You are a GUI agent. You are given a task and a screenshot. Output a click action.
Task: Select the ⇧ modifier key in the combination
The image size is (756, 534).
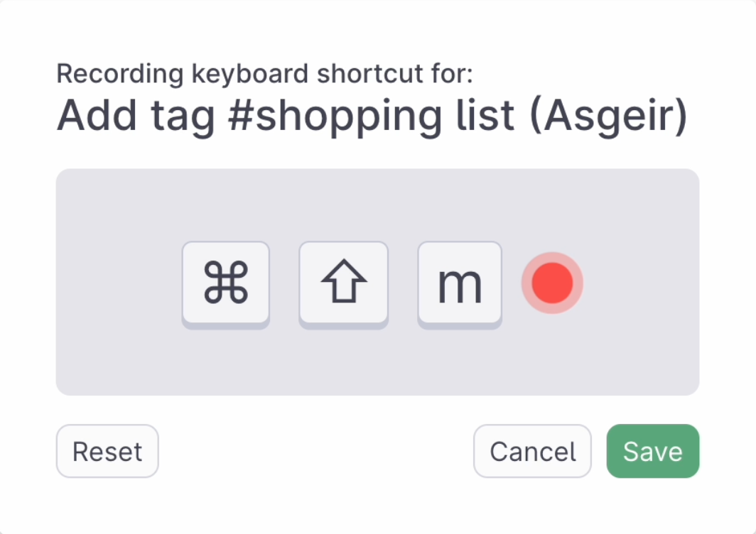344,284
